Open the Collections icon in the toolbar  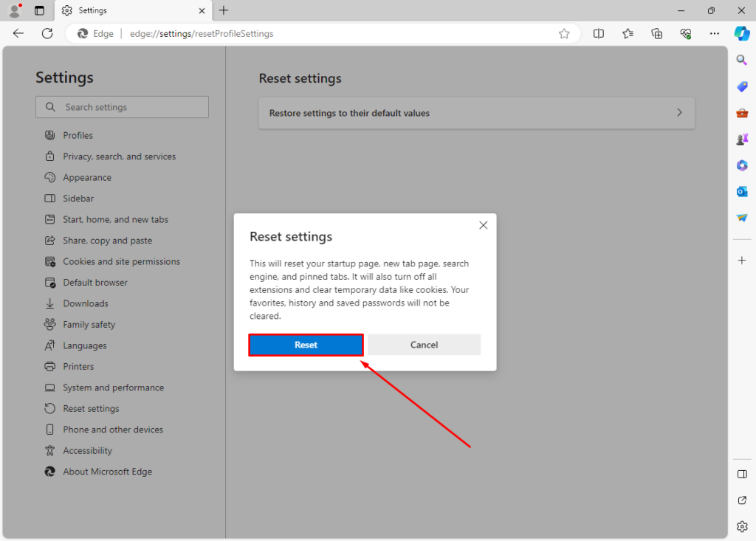[x=656, y=33]
